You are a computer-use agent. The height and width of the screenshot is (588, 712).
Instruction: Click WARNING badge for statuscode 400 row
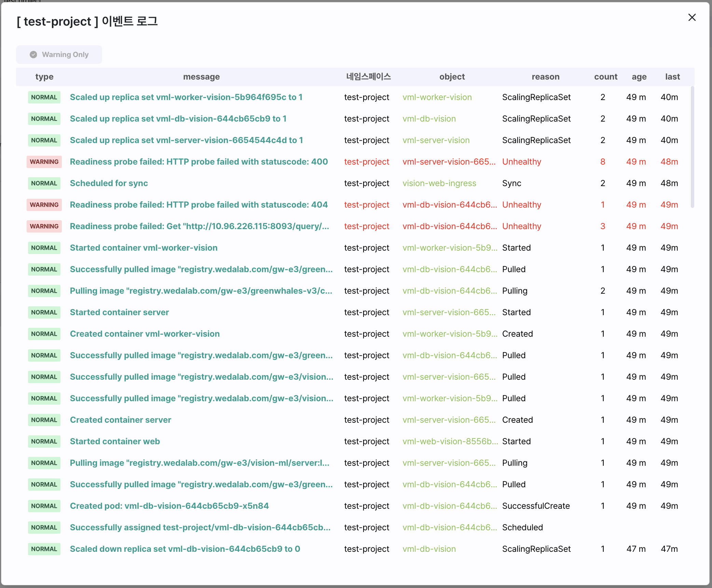(x=44, y=162)
